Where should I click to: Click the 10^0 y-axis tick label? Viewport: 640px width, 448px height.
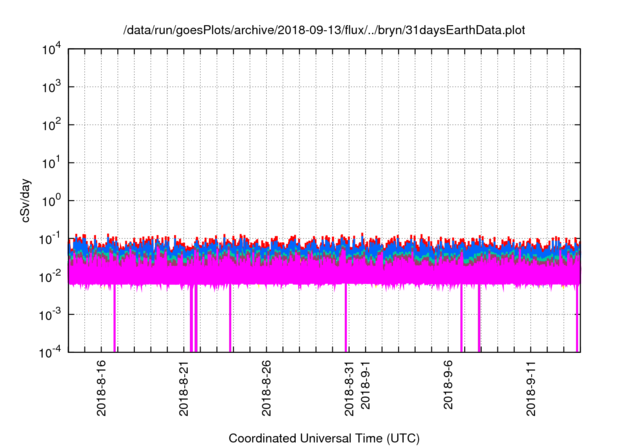[x=52, y=201]
